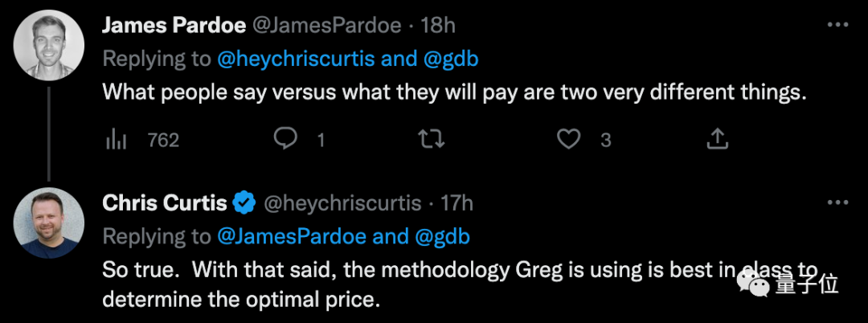Click the 17h timestamp
868x323 pixels.
(458, 204)
